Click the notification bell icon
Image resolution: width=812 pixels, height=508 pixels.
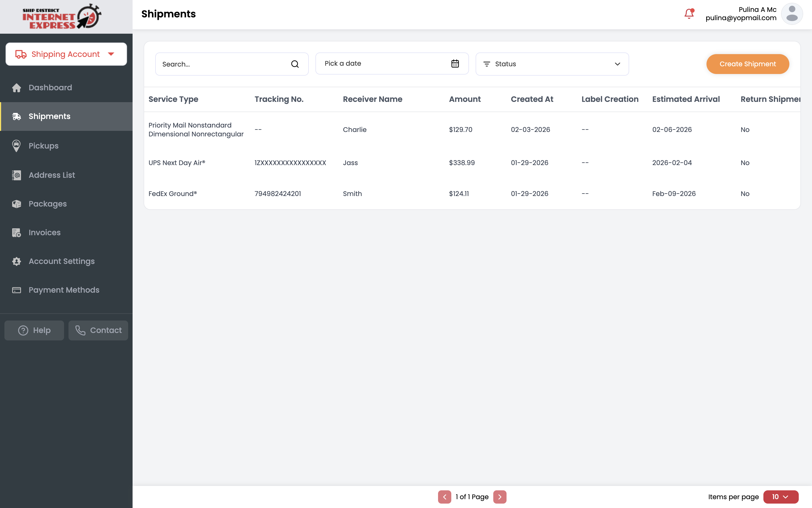(x=689, y=14)
